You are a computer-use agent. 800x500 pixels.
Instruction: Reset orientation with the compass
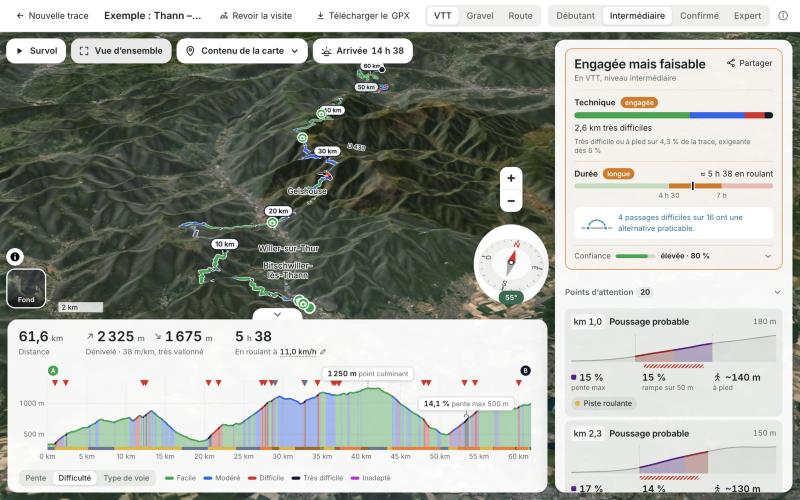(x=511, y=262)
